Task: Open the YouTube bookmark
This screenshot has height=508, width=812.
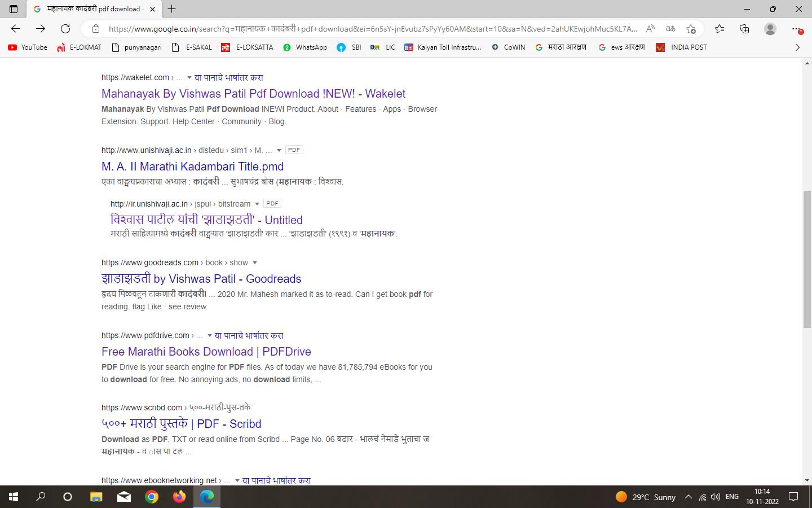Action: coord(28,47)
